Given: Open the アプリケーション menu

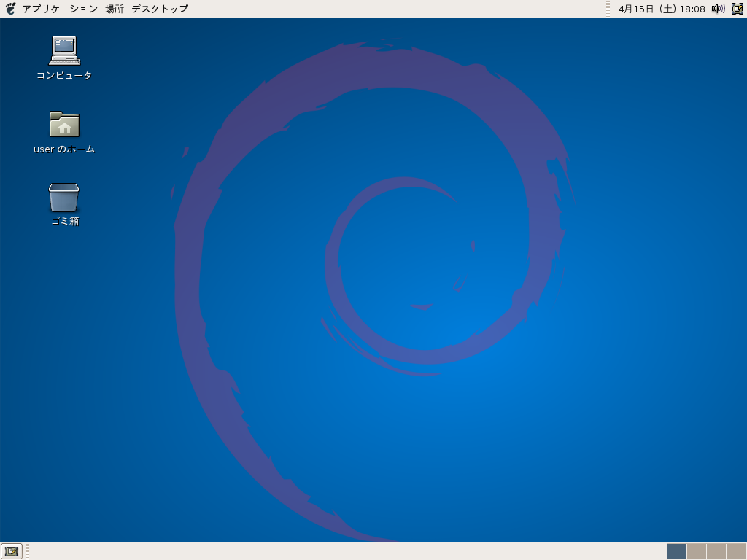Looking at the screenshot, I should pos(60,9).
